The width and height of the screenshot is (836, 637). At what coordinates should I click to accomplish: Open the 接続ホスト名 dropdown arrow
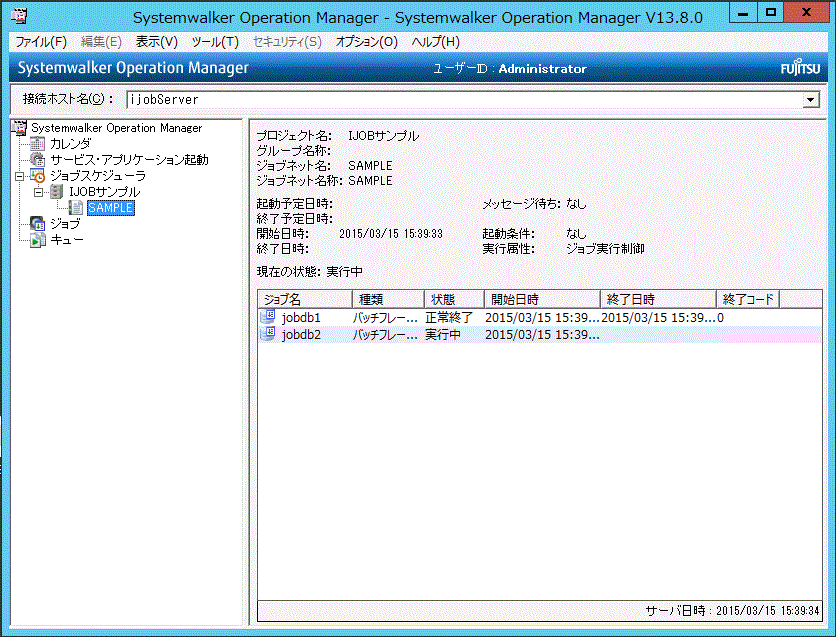point(810,99)
